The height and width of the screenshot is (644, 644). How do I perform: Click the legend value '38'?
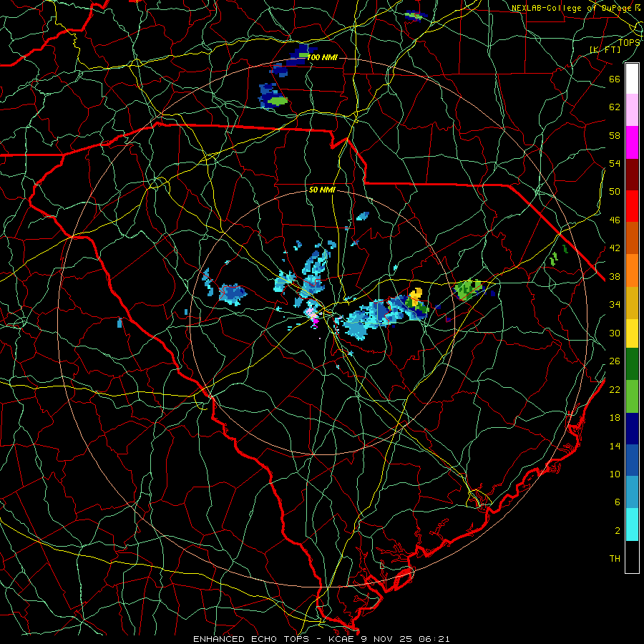(x=615, y=276)
